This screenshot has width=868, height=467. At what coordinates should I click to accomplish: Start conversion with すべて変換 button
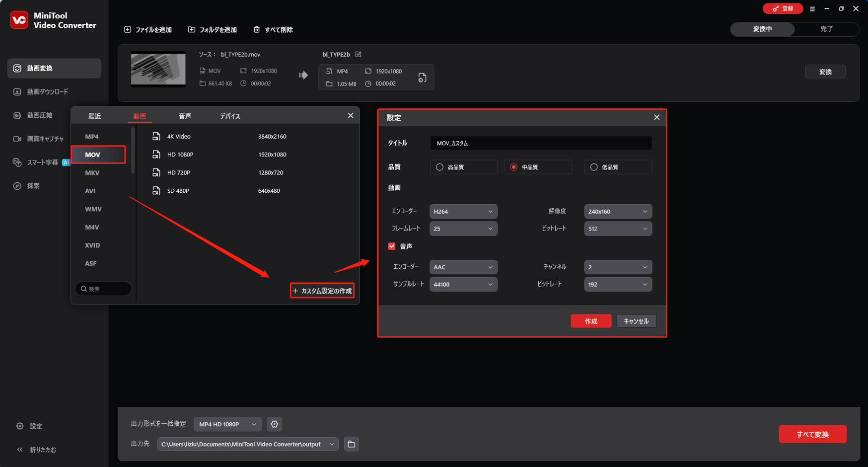tap(813, 434)
